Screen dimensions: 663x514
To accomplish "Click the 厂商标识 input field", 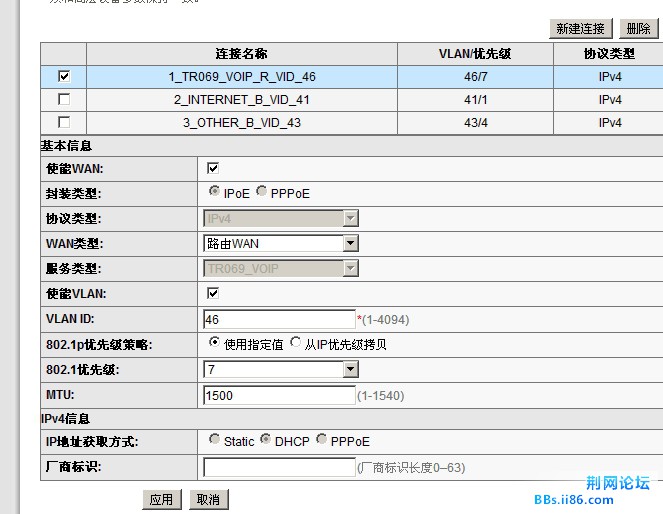I will click(279, 467).
